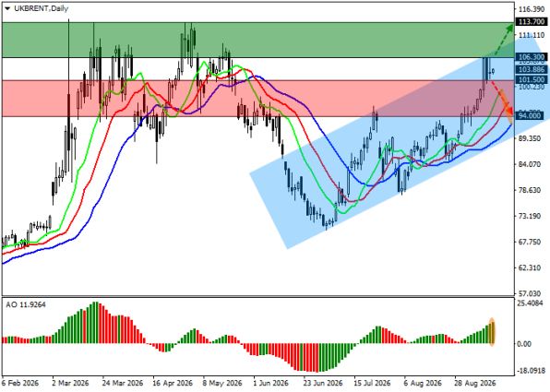Click the 23 Jun 2026 date label
Image resolution: width=550 pixels, height=392 pixels.
(323, 383)
